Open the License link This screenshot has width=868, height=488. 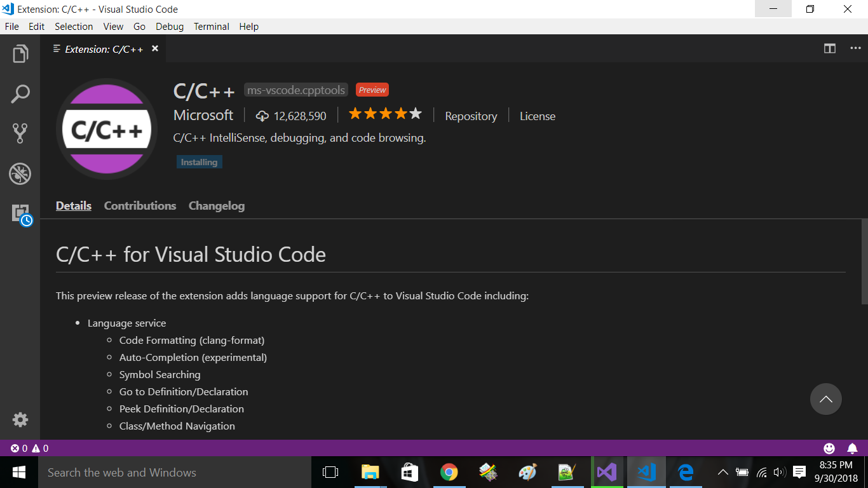click(x=538, y=116)
